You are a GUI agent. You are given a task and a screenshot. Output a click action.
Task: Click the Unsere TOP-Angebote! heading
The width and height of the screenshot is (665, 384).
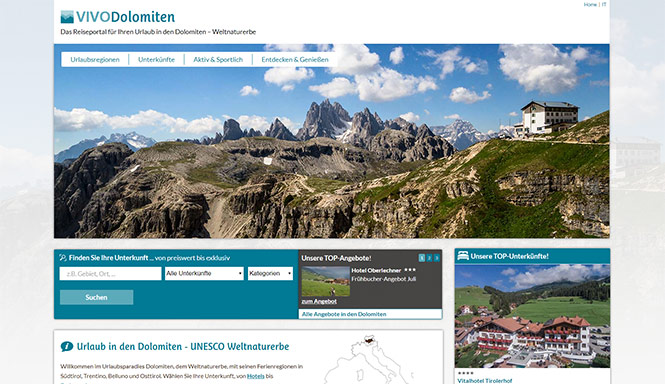[x=336, y=258]
